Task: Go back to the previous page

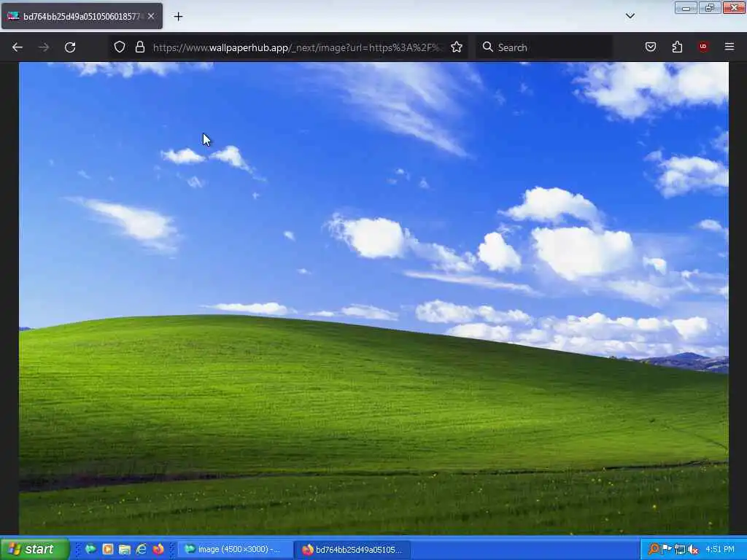Action: [x=18, y=47]
